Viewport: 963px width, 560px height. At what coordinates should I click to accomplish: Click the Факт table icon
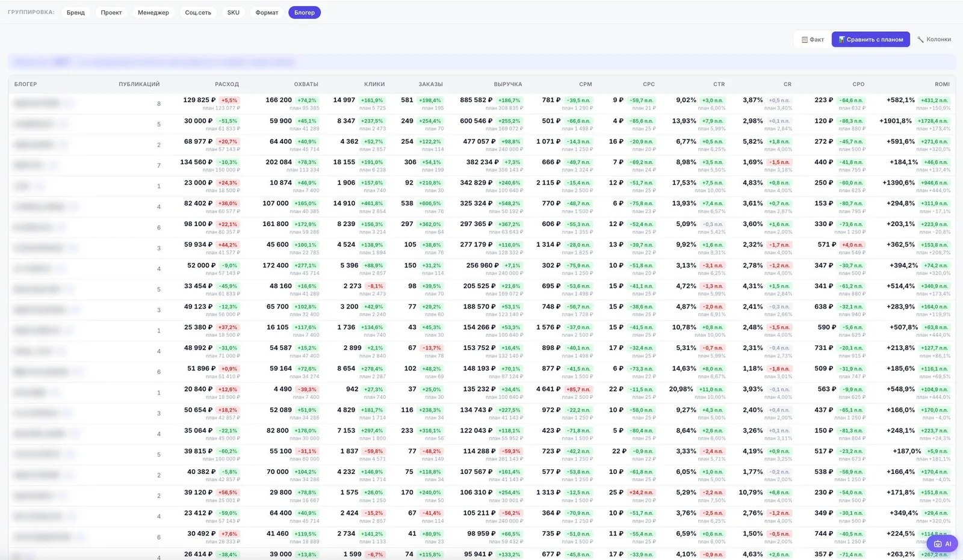(x=805, y=40)
